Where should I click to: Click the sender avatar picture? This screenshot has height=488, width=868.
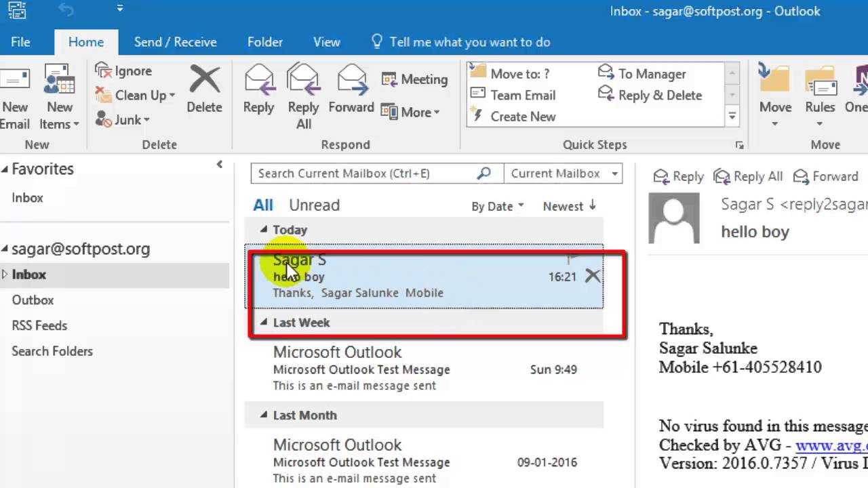point(673,218)
